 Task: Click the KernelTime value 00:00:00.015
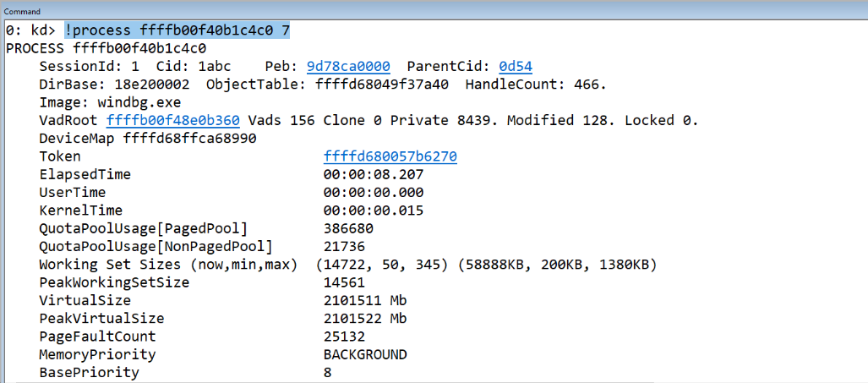(373, 211)
